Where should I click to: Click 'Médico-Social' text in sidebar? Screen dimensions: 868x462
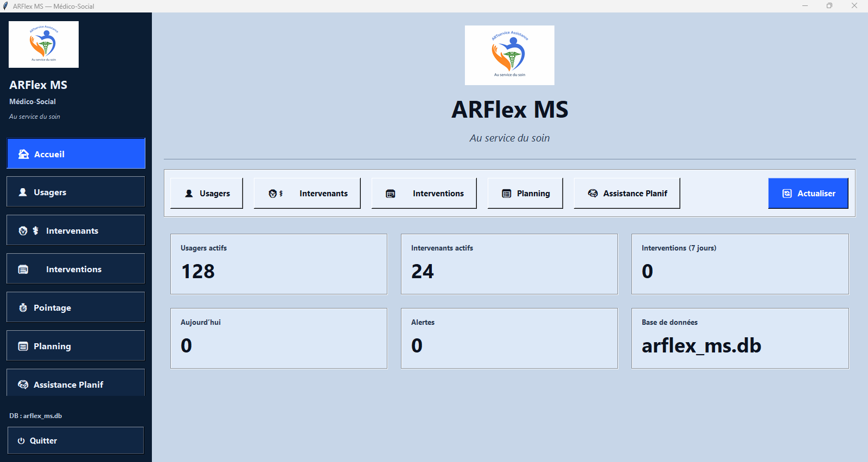pos(33,101)
